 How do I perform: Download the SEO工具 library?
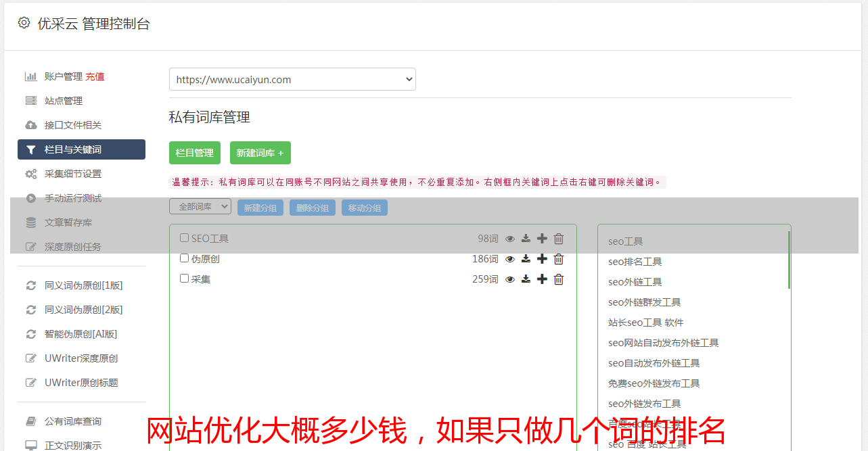coord(526,239)
